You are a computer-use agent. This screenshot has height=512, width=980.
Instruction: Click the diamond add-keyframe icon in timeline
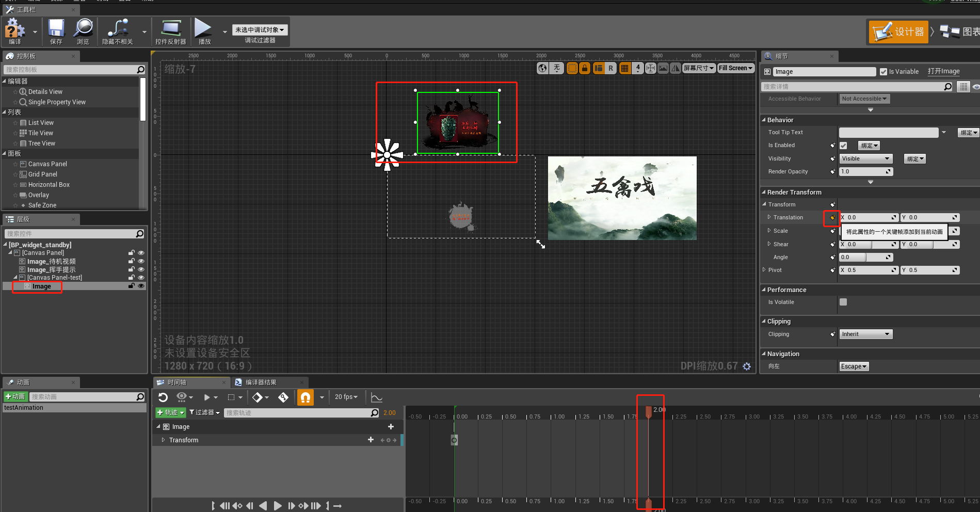[x=258, y=397]
